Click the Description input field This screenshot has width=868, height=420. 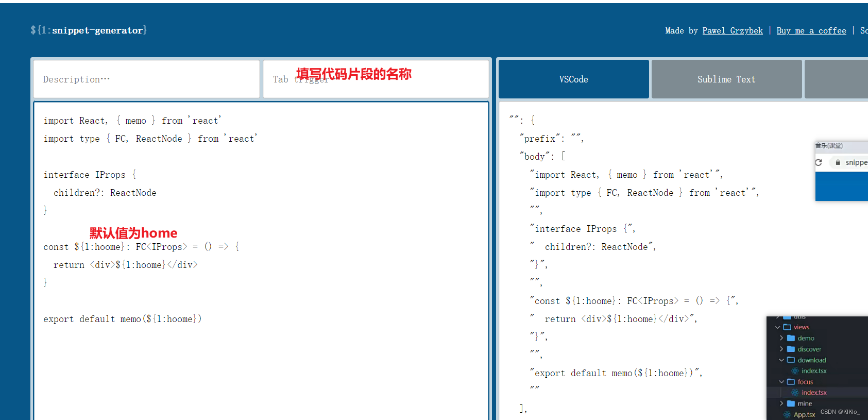pos(146,79)
